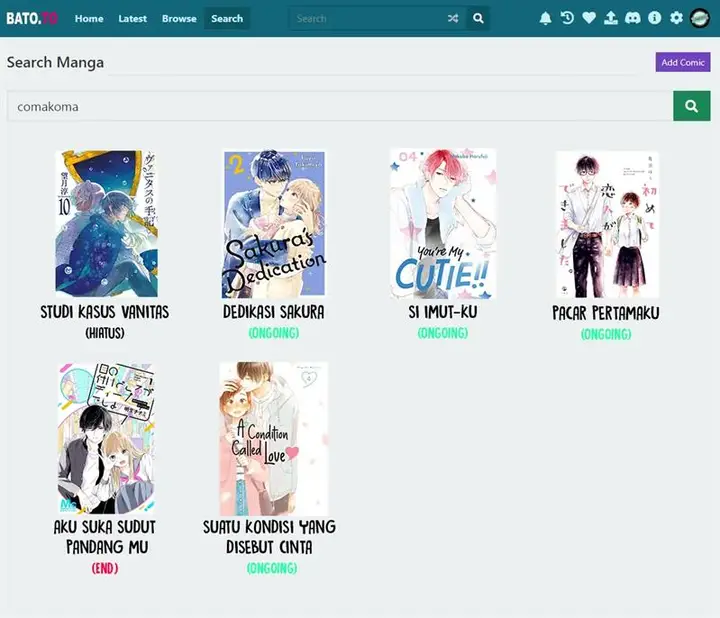The image size is (720, 618).
Task: Click the random shuffle icon
Action: [453, 18]
